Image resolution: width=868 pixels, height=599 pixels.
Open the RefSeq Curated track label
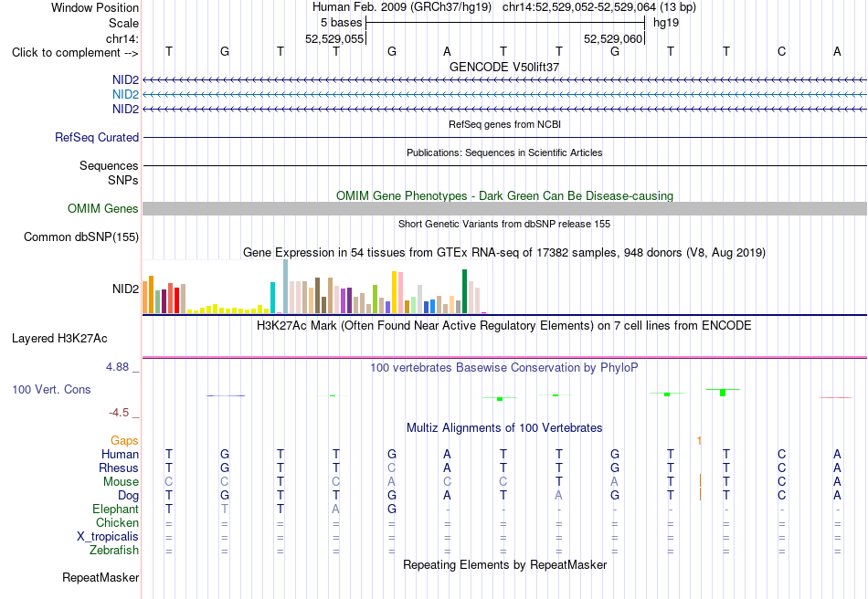point(96,137)
